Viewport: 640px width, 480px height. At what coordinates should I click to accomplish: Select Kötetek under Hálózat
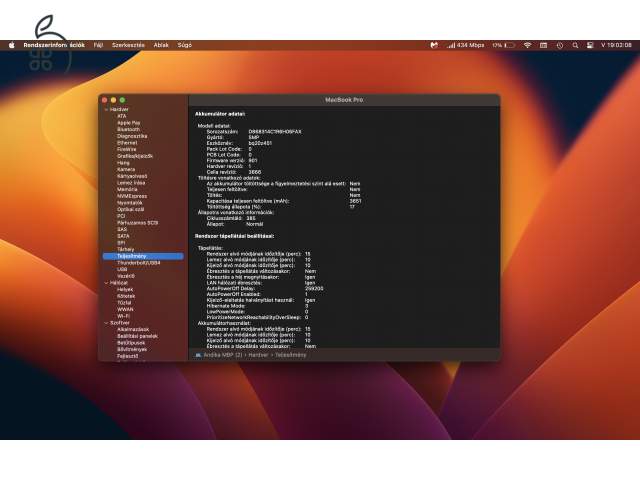point(126,296)
